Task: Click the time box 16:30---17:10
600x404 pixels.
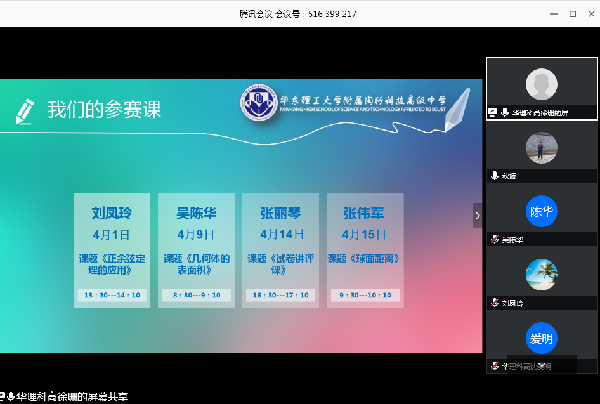Action: [280, 295]
